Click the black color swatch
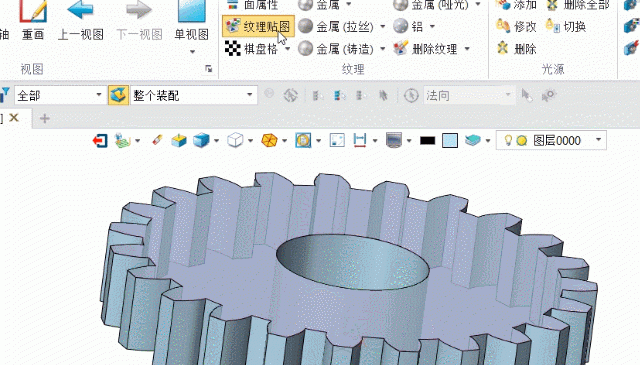 (427, 141)
